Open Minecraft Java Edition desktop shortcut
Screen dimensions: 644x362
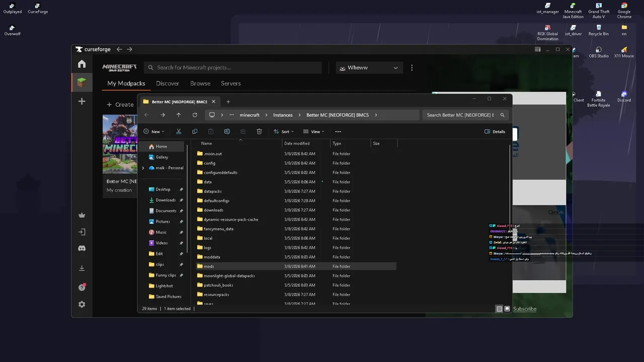pos(573,11)
